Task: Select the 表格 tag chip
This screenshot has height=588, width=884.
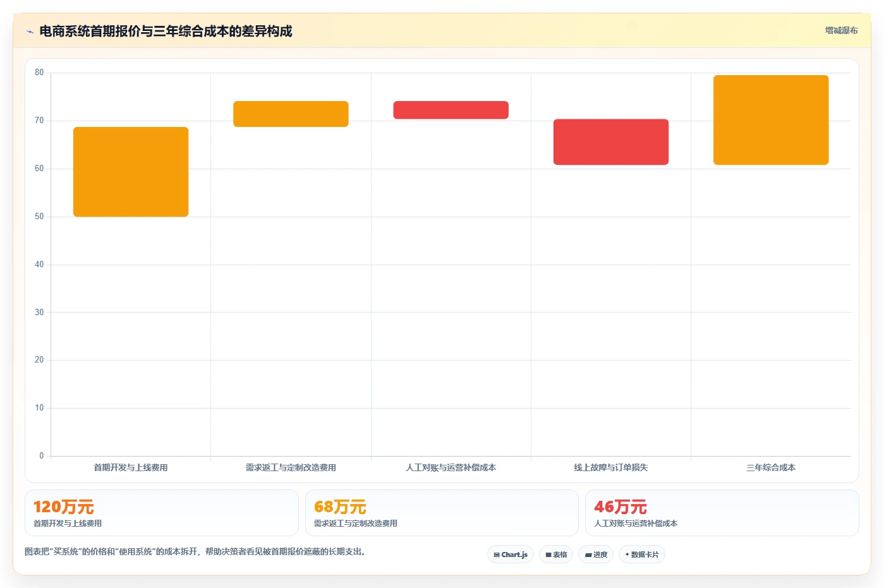Action: (556, 555)
